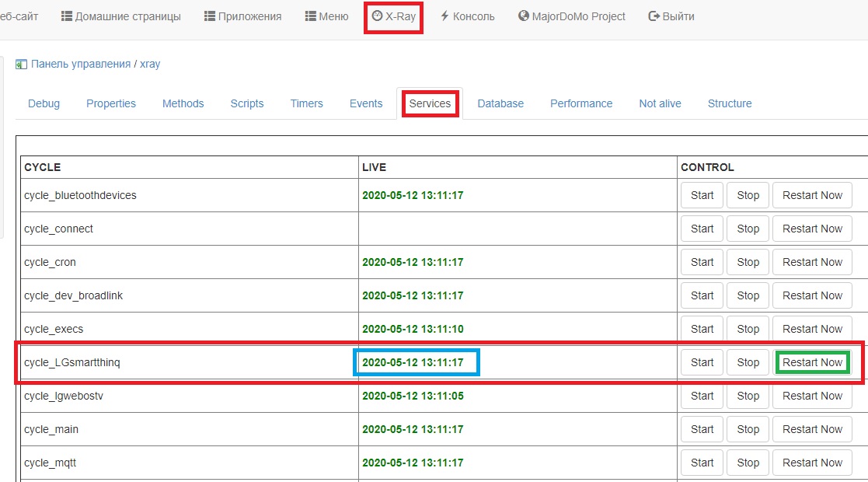Stop the cycle_main service

pyautogui.click(x=748, y=429)
